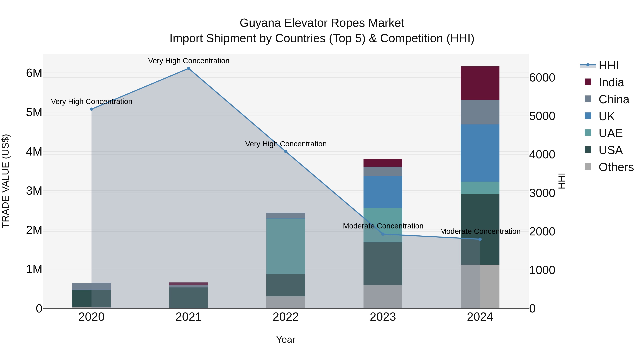The height and width of the screenshot is (362, 644).
Task: Click the Year axis title
Action: (286, 339)
